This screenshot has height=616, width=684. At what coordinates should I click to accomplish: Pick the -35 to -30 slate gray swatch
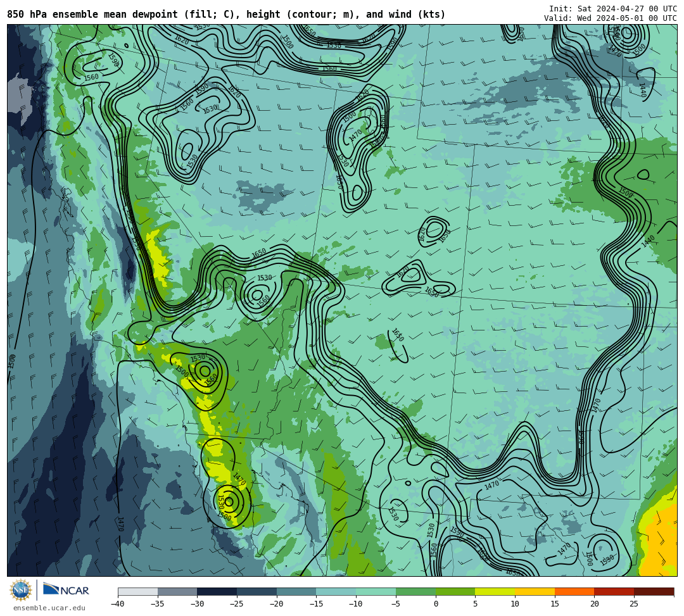(177, 591)
